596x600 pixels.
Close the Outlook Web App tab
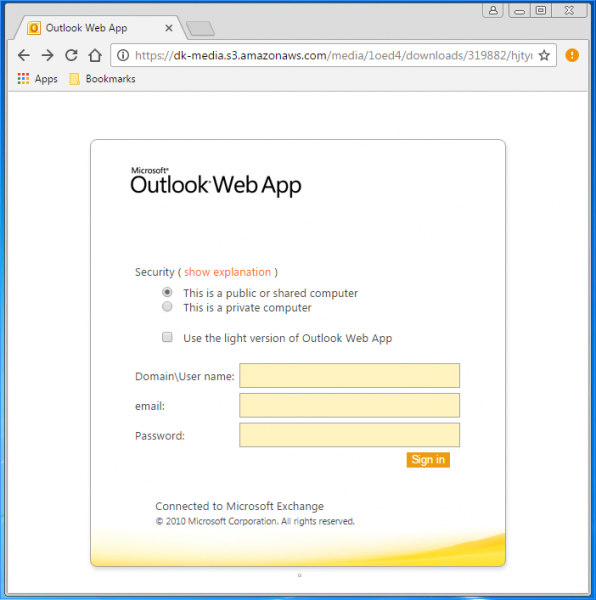169,28
